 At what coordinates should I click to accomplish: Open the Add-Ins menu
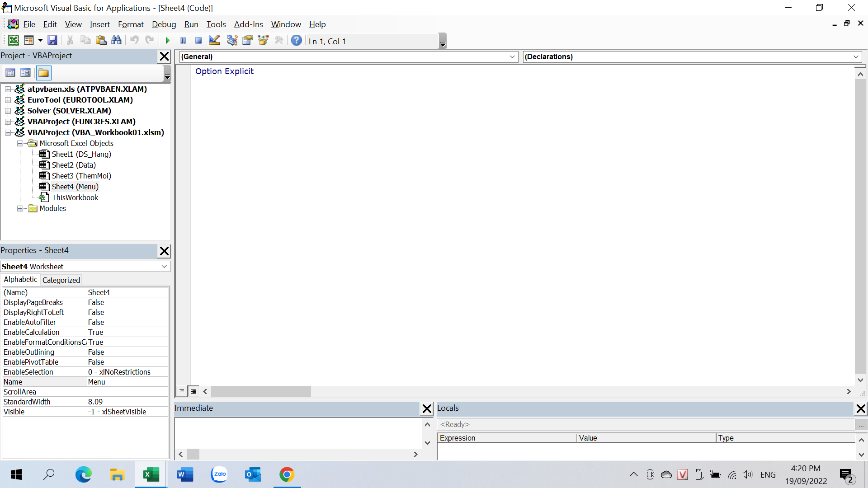click(248, 24)
